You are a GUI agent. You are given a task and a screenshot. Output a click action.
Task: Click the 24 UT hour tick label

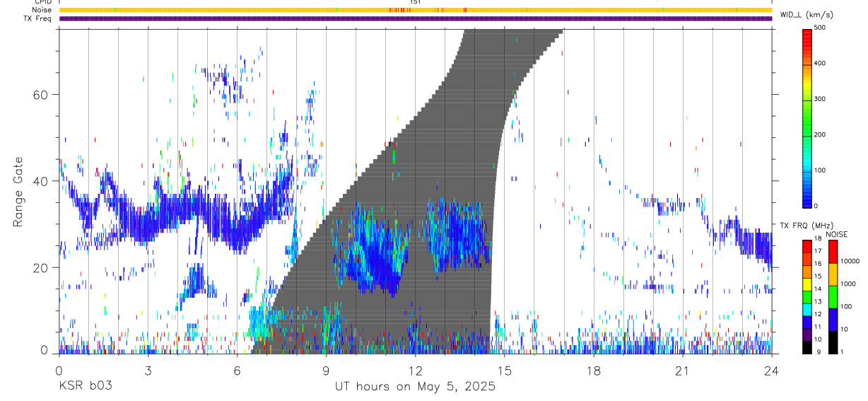[771, 370]
